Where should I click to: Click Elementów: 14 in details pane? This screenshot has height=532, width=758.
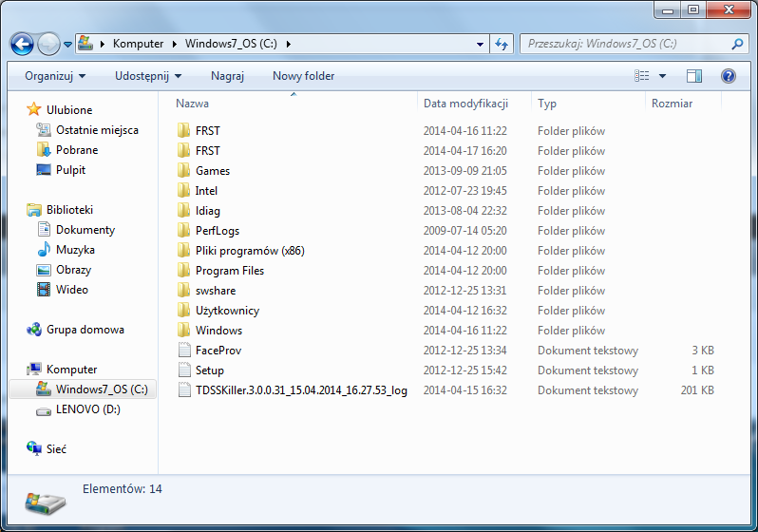(x=123, y=489)
